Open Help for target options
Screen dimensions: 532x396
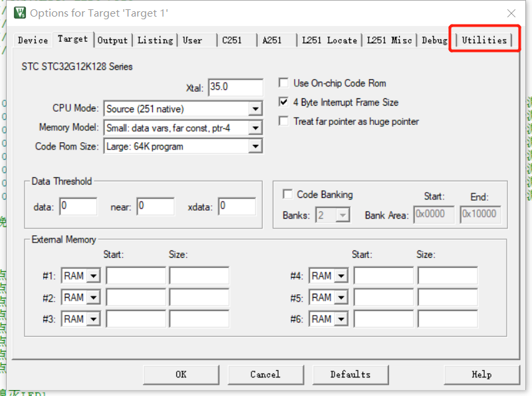point(481,375)
